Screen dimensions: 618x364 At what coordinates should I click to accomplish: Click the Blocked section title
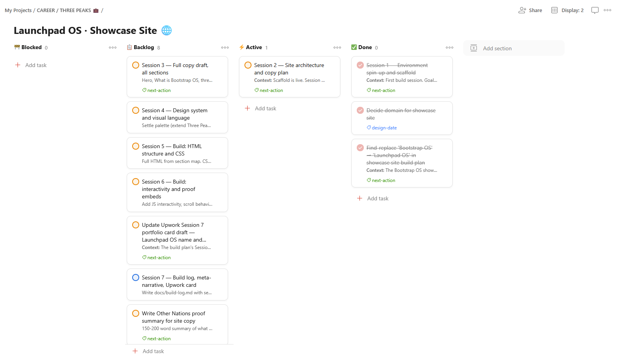coord(32,47)
